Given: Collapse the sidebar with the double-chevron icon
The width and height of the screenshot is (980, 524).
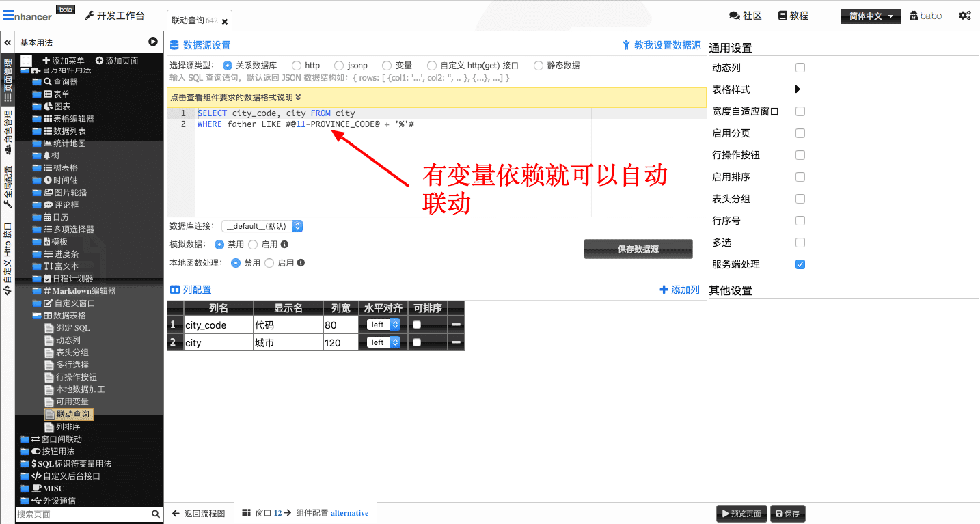Looking at the screenshot, I should (8, 42).
